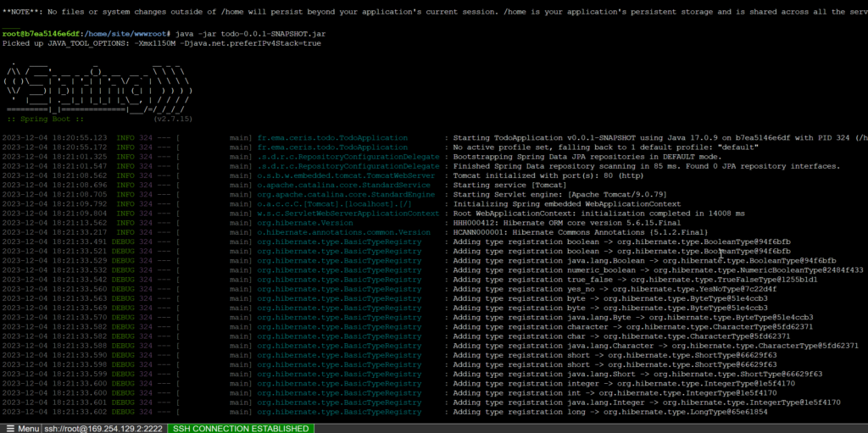This screenshot has height=433, width=868.
Task: Click the 'java.lang.Integer' type registration message
Action: coord(646,402)
